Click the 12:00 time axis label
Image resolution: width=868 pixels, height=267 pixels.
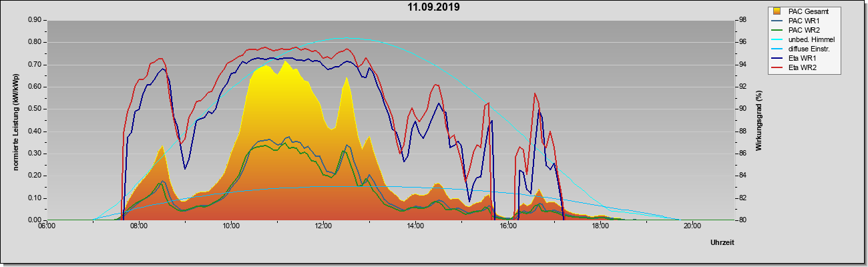tap(323, 226)
